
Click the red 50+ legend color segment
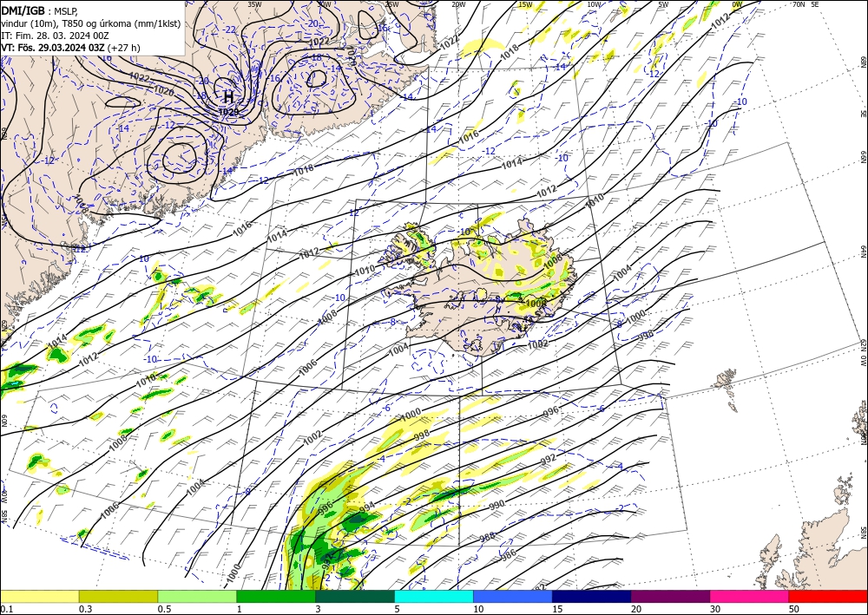click(x=828, y=596)
